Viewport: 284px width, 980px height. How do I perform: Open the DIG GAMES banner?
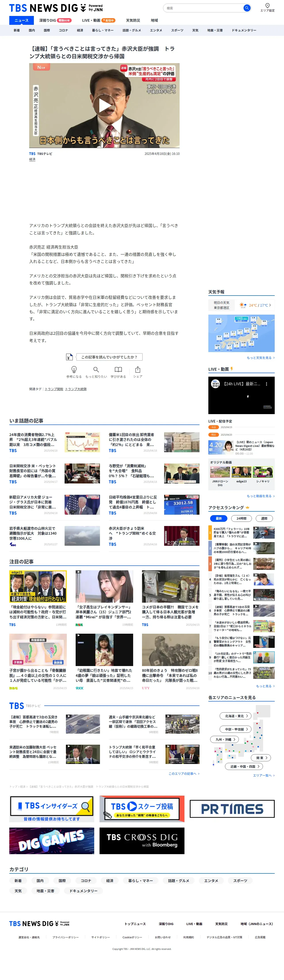[x=52, y=841]
